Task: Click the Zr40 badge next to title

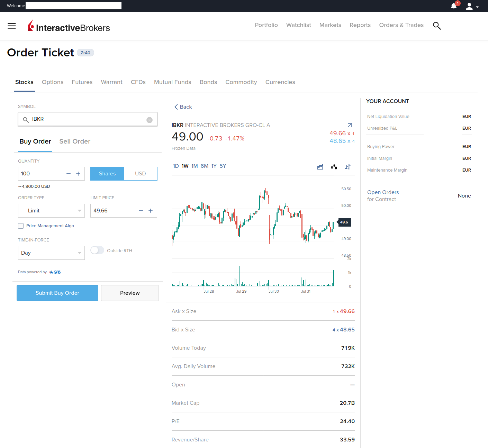Action: (85, 53)
